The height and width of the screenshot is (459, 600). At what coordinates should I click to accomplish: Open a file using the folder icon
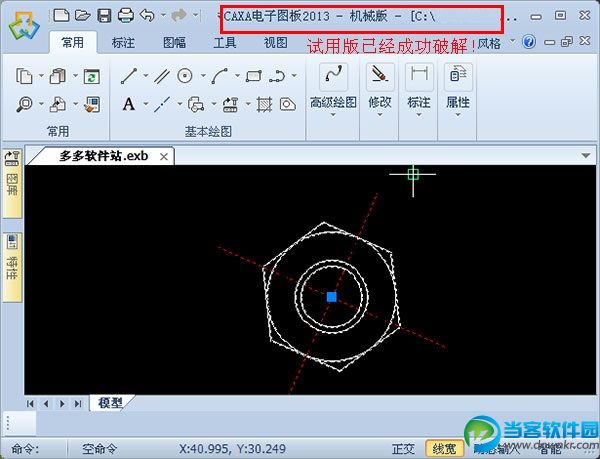(83, 15)
